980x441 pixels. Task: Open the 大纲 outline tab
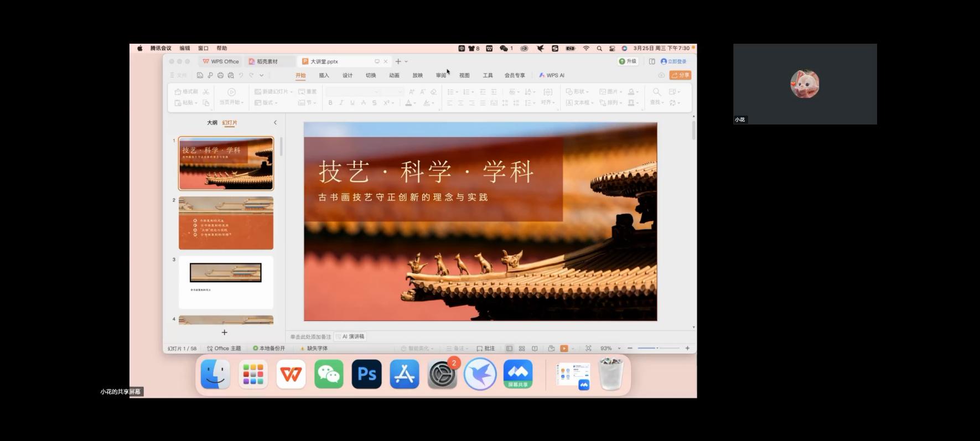coord(212,123)
